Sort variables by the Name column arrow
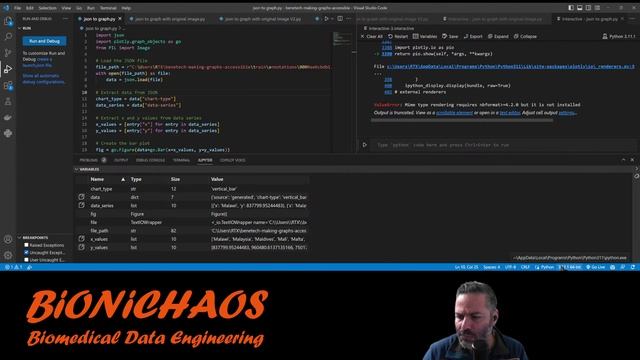 (123, 179)
